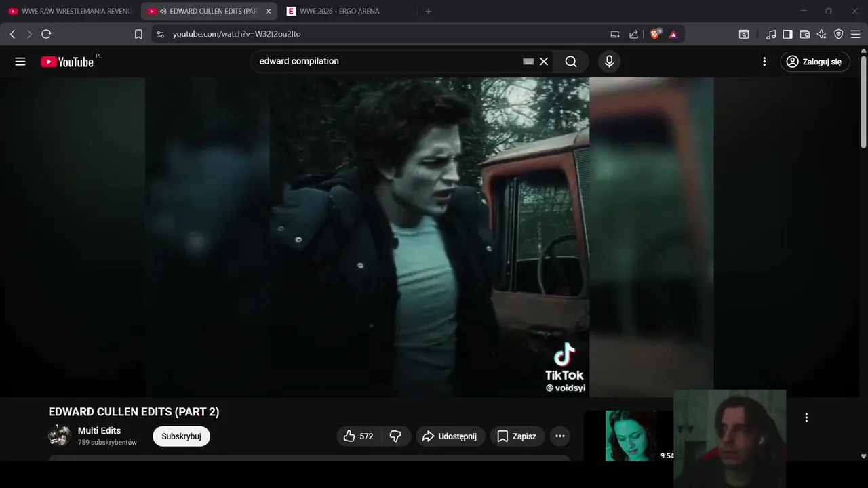This screenshot has height=488, width=868.
Task: Select the EDWARD CULLEN EDITS tab
Action: (x=209, y=12)
